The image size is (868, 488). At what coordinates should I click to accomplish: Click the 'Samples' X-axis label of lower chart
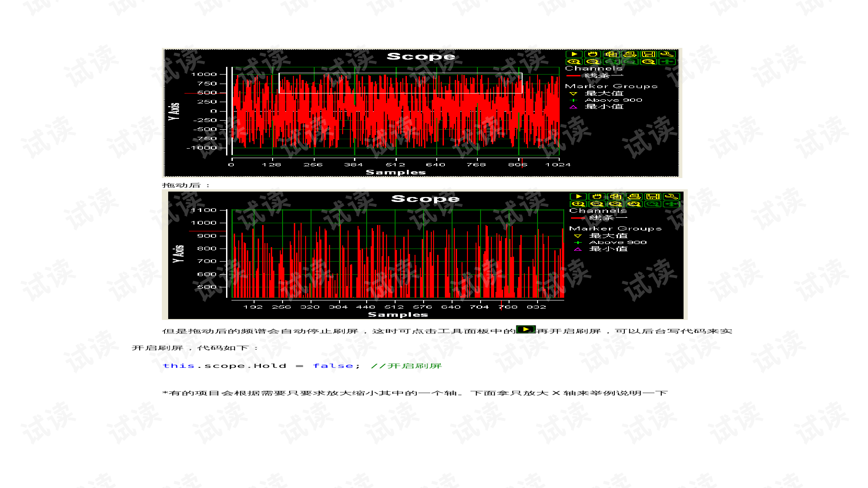(398, 314)
